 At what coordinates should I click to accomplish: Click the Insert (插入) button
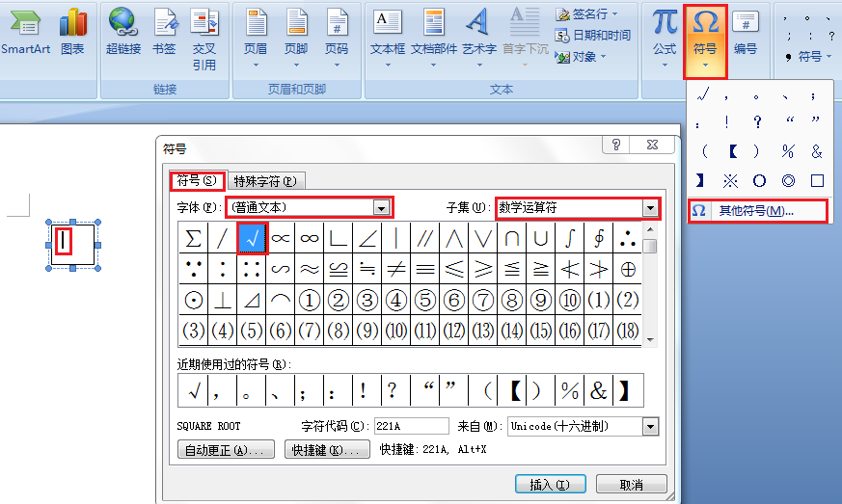coord(550,485)
